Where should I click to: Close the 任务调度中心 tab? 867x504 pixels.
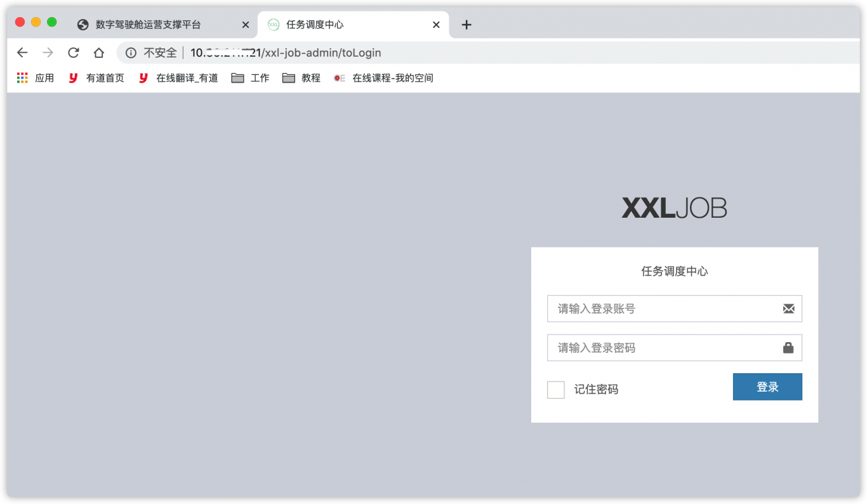pyautogui.click(x=436, y=25)
